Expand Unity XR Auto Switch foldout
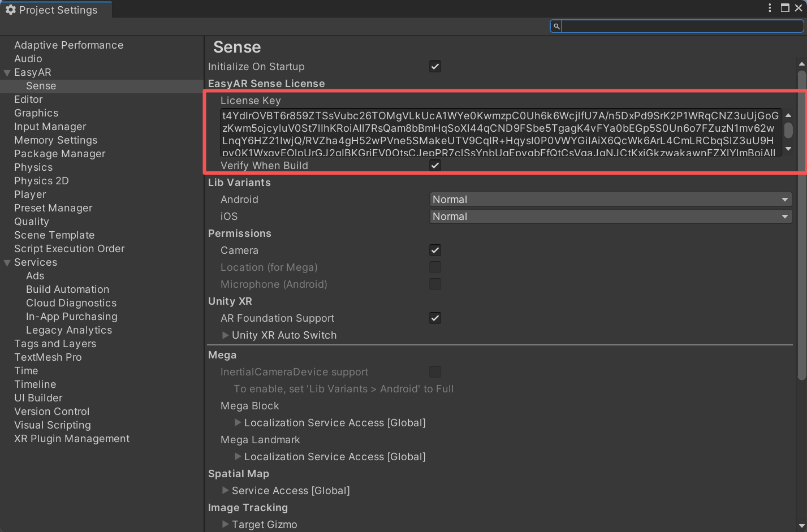Image resolution: width=807 pixels, height=532 pixels. tap(226, 335)
